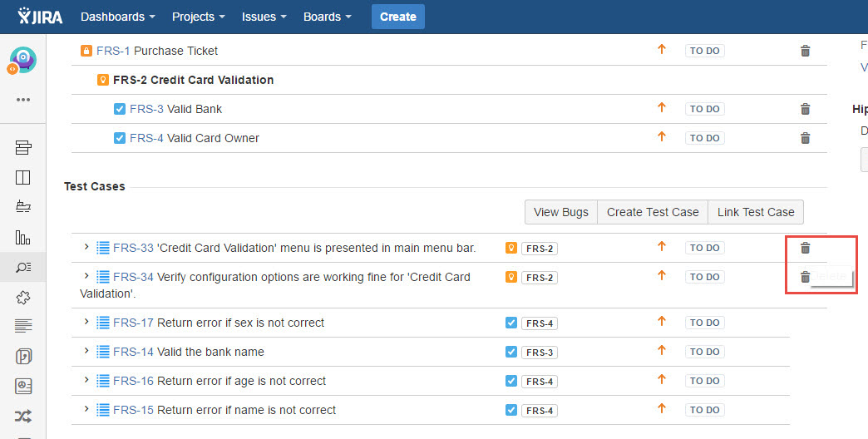Click TO DO status of FRS-1
868x439 pixels.
pyautogui.click(x=705, y=51)
